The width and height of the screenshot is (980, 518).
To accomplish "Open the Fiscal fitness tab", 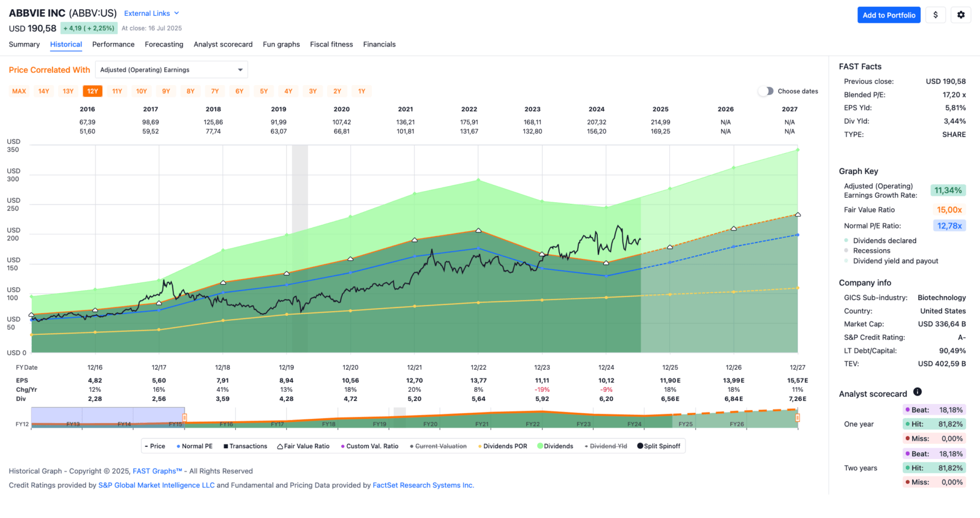I will (x=331, y=44).
